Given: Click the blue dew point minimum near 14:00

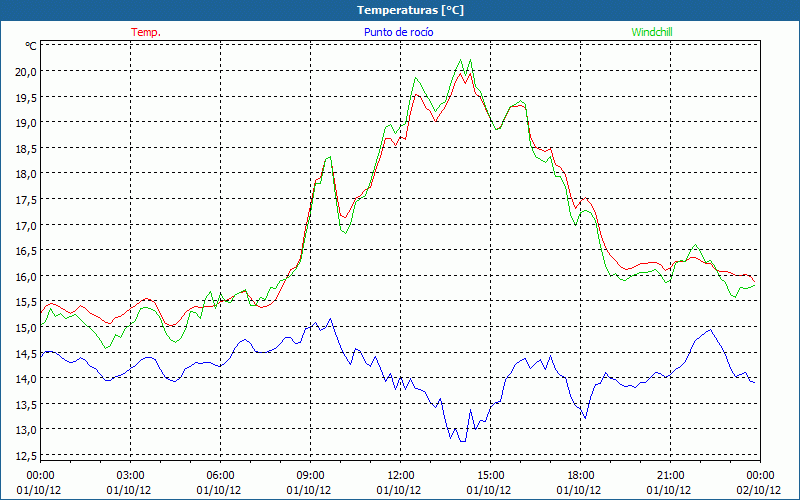Looking at the screenshot, I should tap(463, 441).
